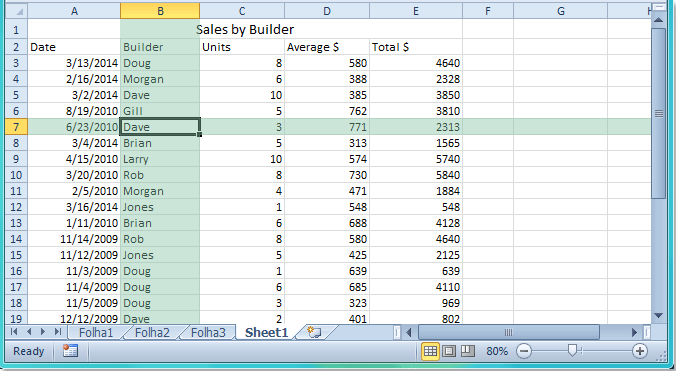Select the 'Date' header cell
The image size is (676, 371).
pos(74,47)
